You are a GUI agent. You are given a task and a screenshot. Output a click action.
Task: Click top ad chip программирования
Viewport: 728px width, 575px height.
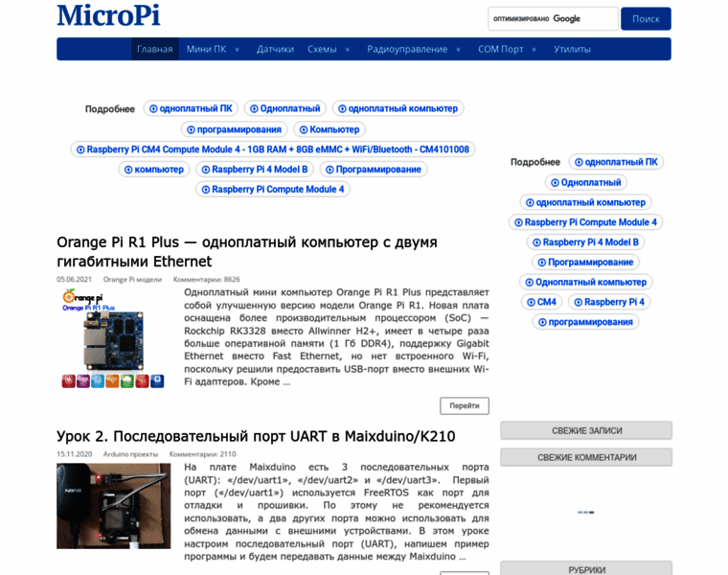click(x=234, y=129)
